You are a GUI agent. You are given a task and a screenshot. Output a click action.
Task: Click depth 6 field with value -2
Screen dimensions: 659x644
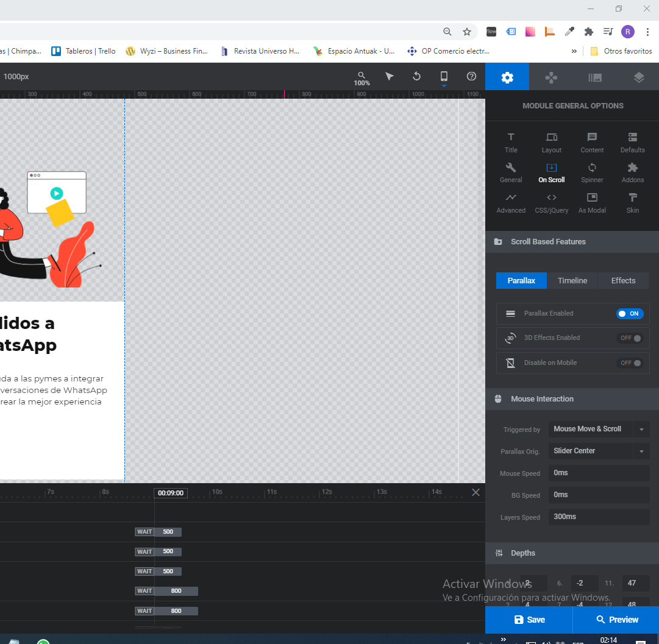(584, 583)
